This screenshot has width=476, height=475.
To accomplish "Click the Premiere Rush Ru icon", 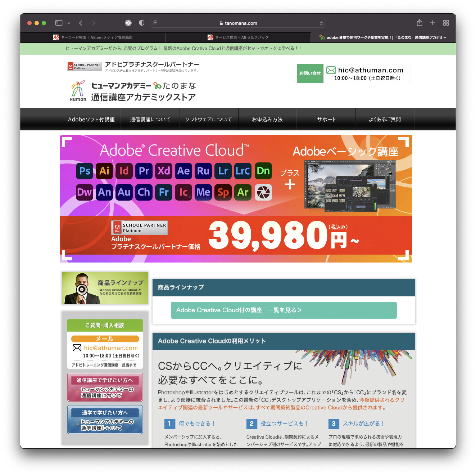I will (203, 171).
